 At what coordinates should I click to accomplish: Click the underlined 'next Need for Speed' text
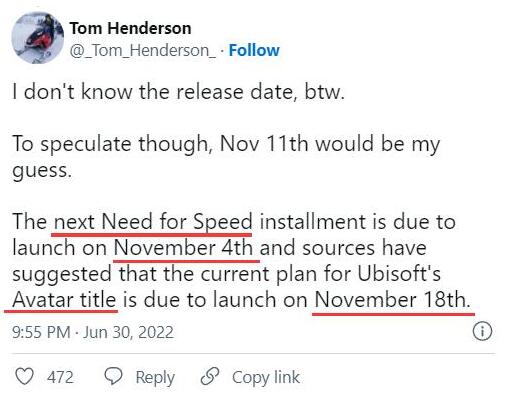(153, 222)
